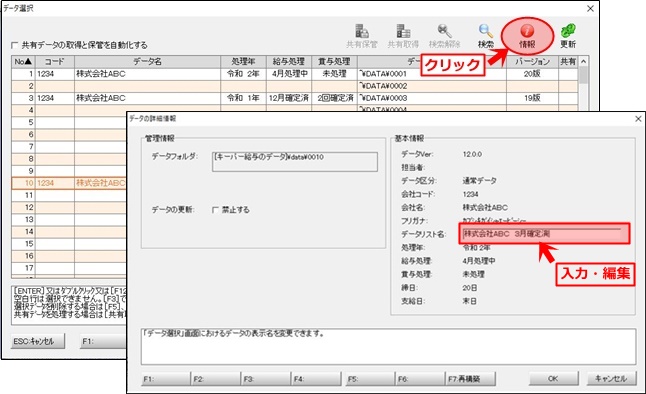Click the F2: function button

click(216, 379)
